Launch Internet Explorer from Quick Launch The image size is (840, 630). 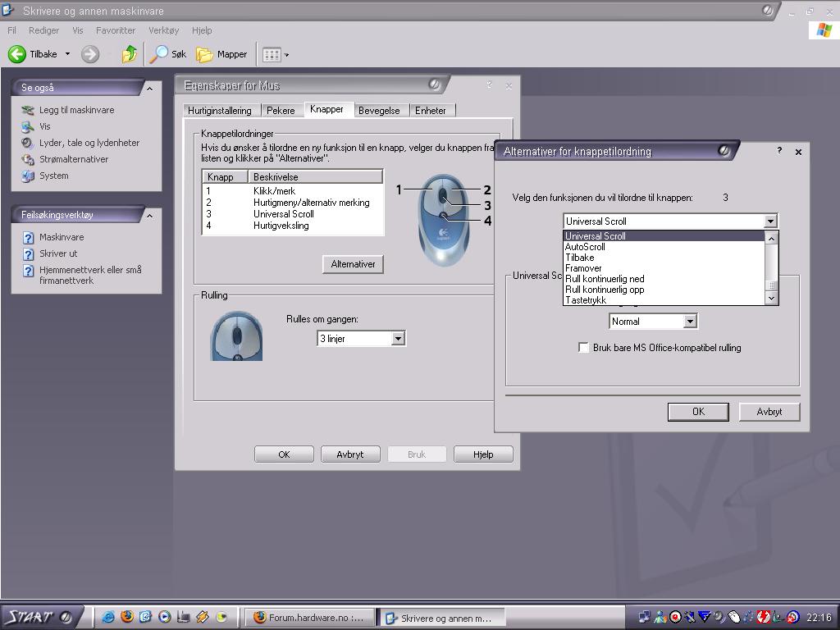107,617
